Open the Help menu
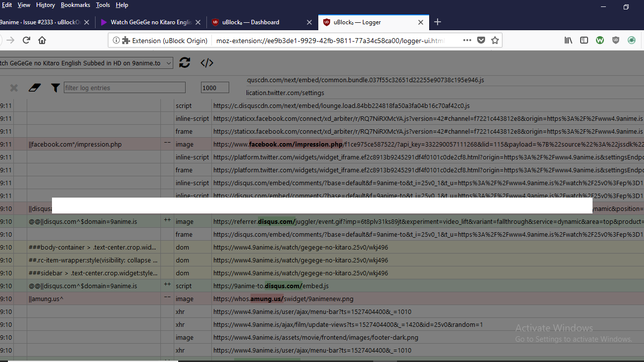 click(x=122, y=5)
